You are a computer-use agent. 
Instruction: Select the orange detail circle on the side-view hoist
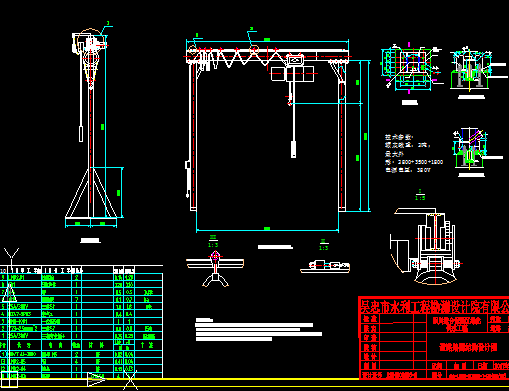coord(90,41)
